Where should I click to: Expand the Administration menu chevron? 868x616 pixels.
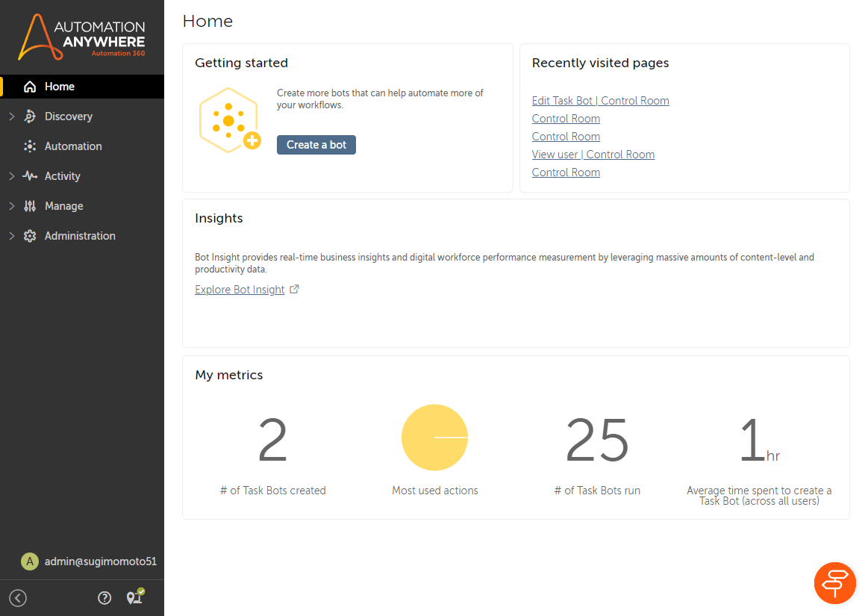tap(12, 236)
